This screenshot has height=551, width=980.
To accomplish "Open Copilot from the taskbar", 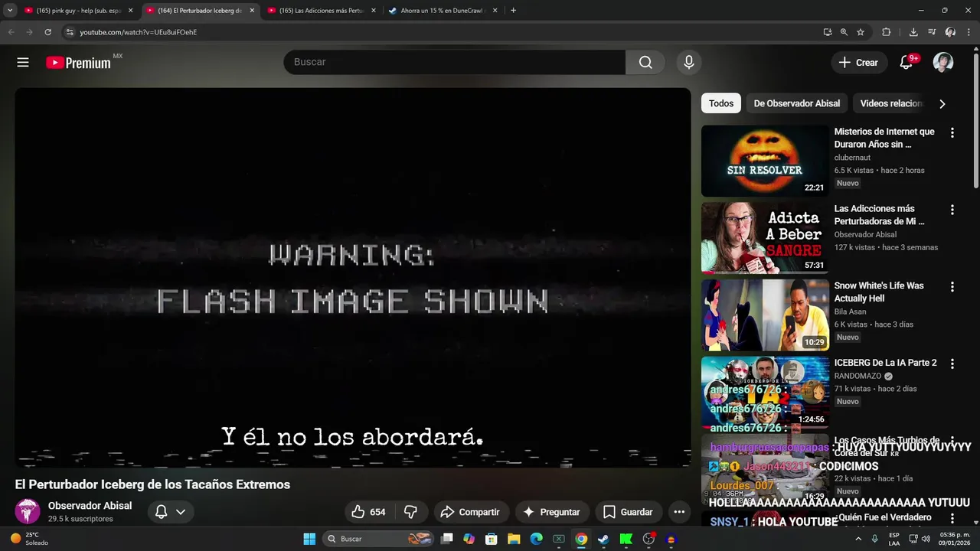I will click(469, 539).
